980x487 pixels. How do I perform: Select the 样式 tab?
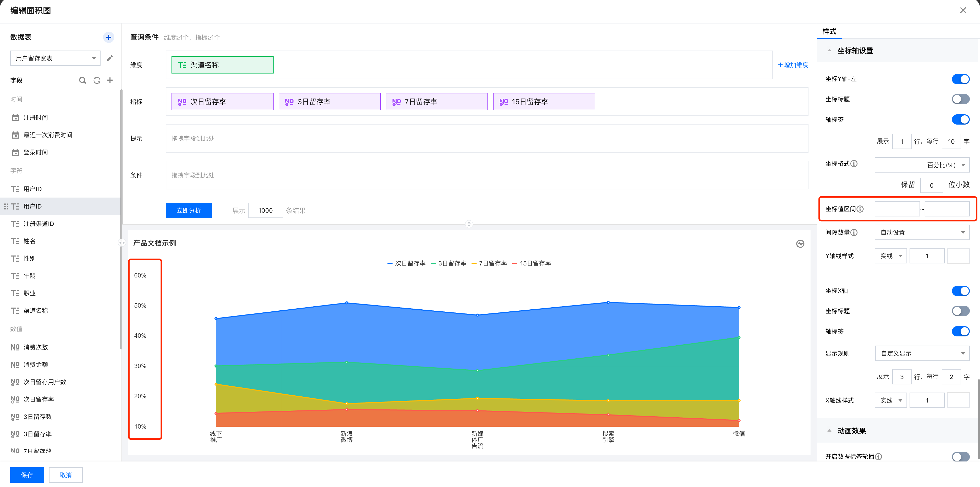(829, 31)
